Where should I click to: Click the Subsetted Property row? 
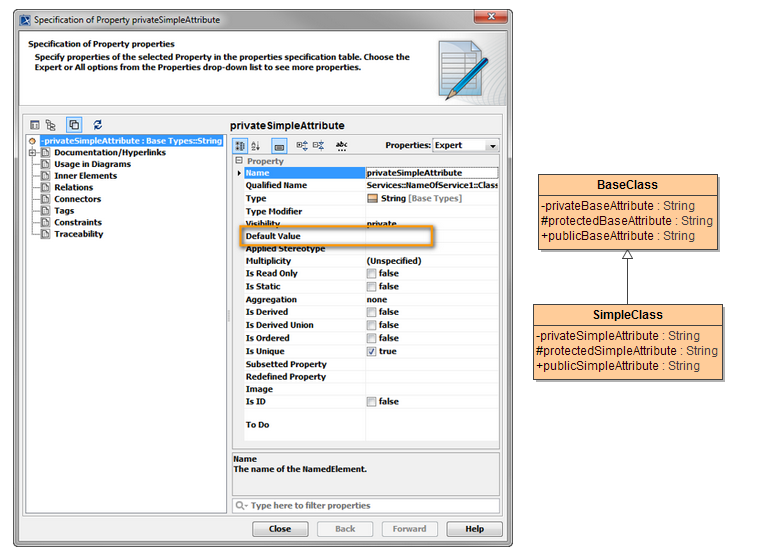371,364
